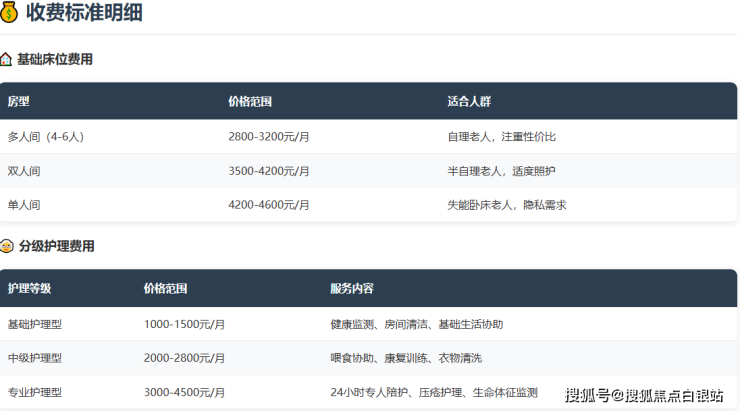Image resolution: width=740 pixels, height=411 pixels.
Task: Click the 服务内容 column header
Action: pyautogui.click(x=352, y=289)
